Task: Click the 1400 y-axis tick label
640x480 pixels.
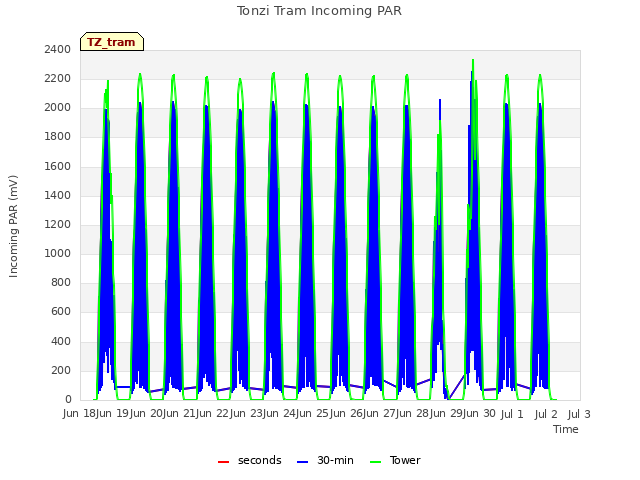Action: 58,196
